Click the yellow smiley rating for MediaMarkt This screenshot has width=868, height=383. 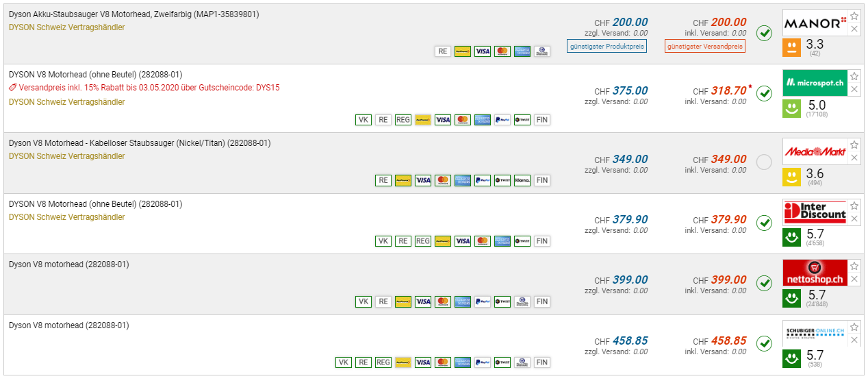[792, 177]
